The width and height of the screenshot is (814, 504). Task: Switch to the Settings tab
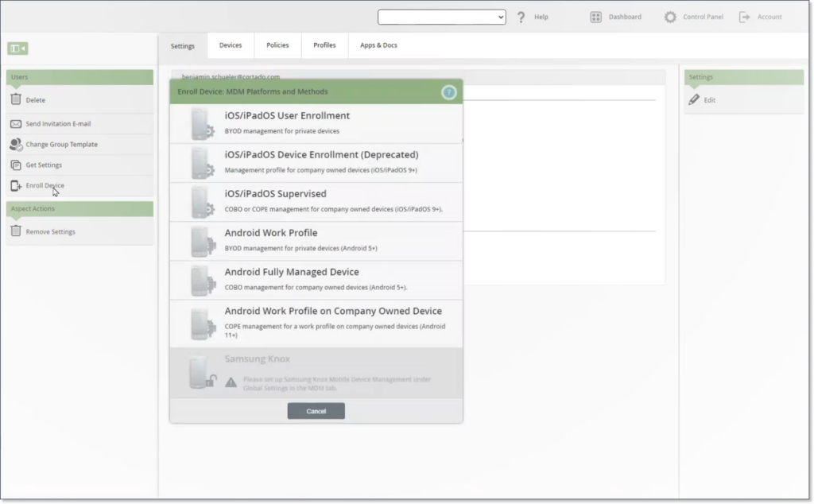coord(183,45)
